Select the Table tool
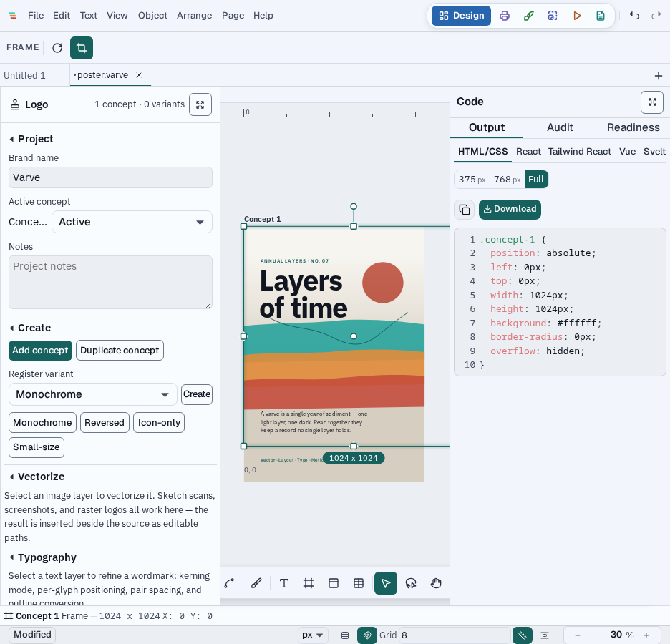The image size is (670, 644). coord(359,583)
